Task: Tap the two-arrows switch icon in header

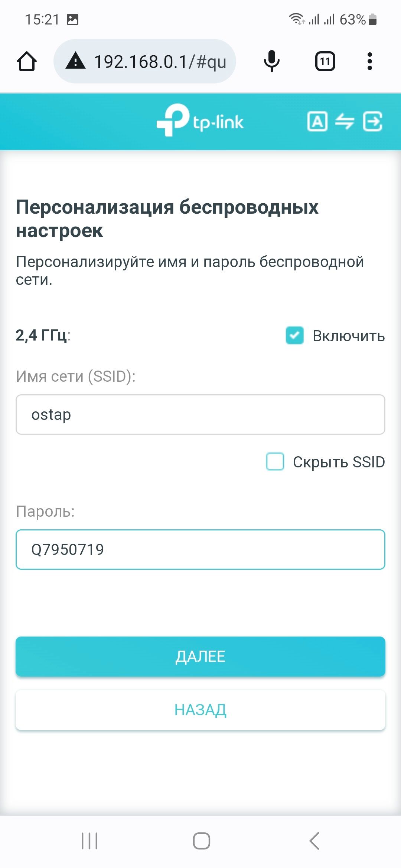Action: [x=345, y=121]
